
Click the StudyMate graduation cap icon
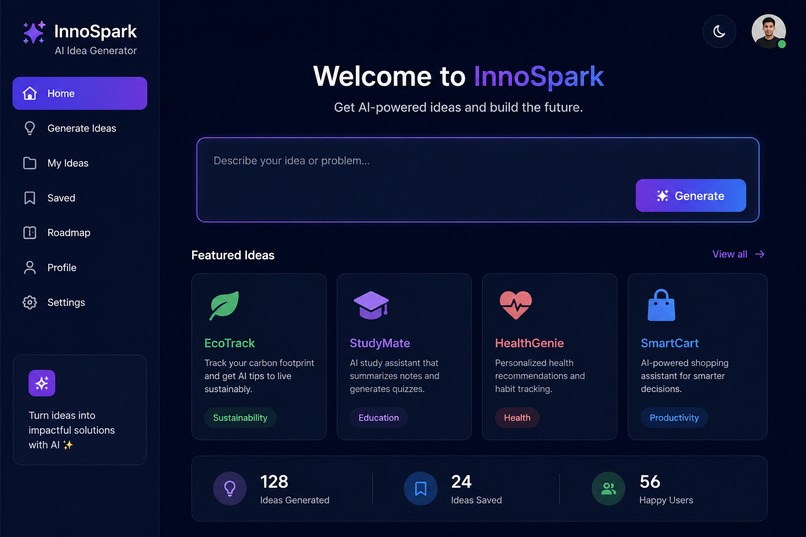[371, 305]
